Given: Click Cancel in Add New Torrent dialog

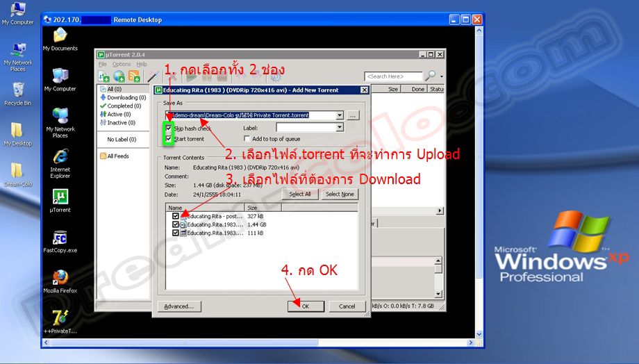Looking at the screenshot, I should tap(347, 306).
